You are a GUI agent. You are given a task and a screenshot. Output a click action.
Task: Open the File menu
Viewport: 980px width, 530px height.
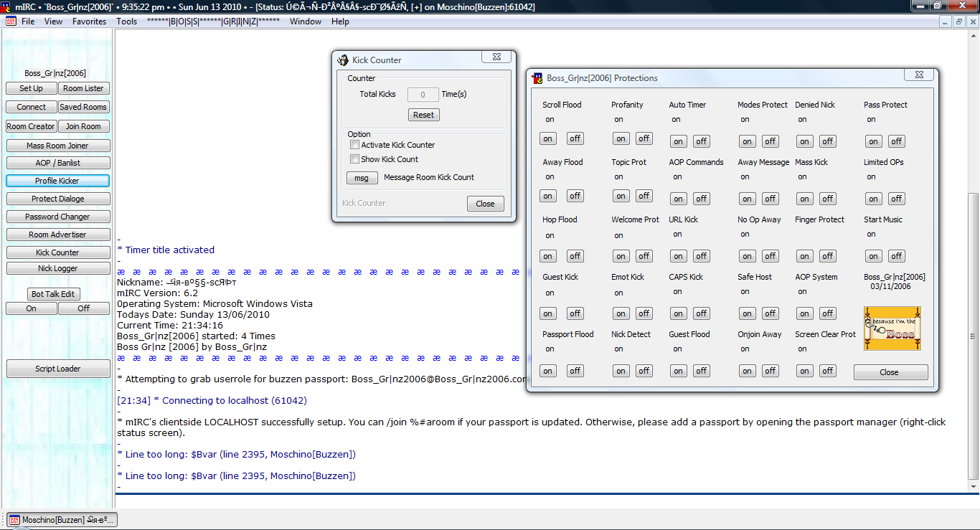pyautogui.click(x=28, y=22)
